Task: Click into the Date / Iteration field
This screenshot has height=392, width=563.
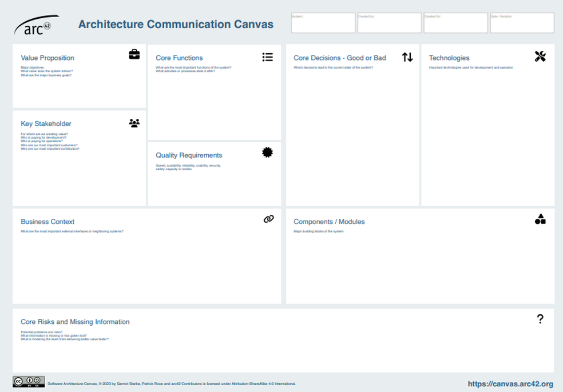Action: [522, 23]
